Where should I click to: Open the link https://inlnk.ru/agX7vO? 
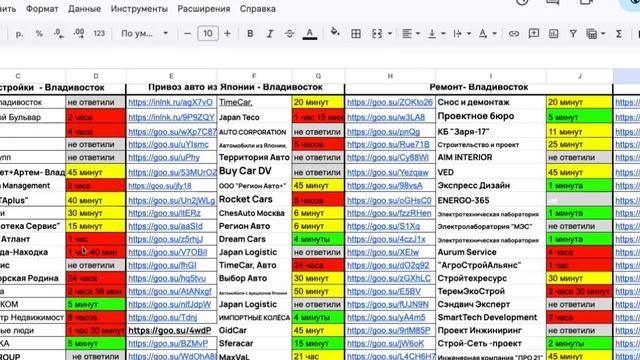pos(171,102)
